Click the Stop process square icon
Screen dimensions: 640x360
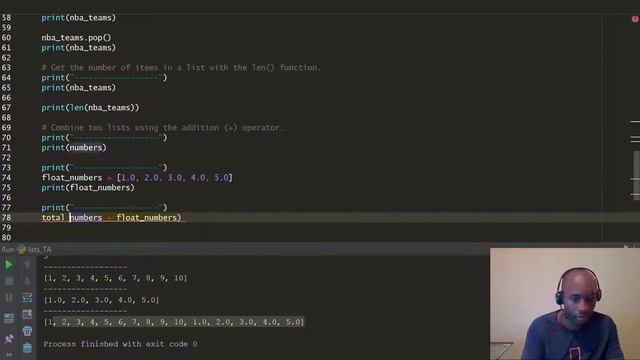(9, 281)
